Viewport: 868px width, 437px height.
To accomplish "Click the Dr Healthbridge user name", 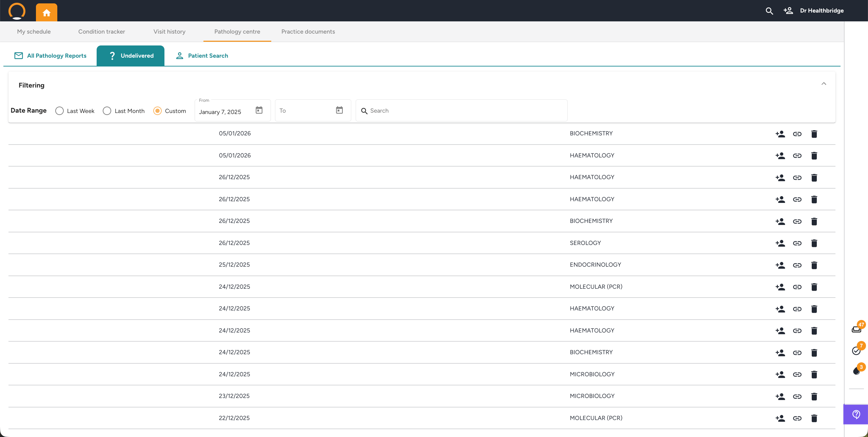I will pyautogui.click(x=822, y=11).
